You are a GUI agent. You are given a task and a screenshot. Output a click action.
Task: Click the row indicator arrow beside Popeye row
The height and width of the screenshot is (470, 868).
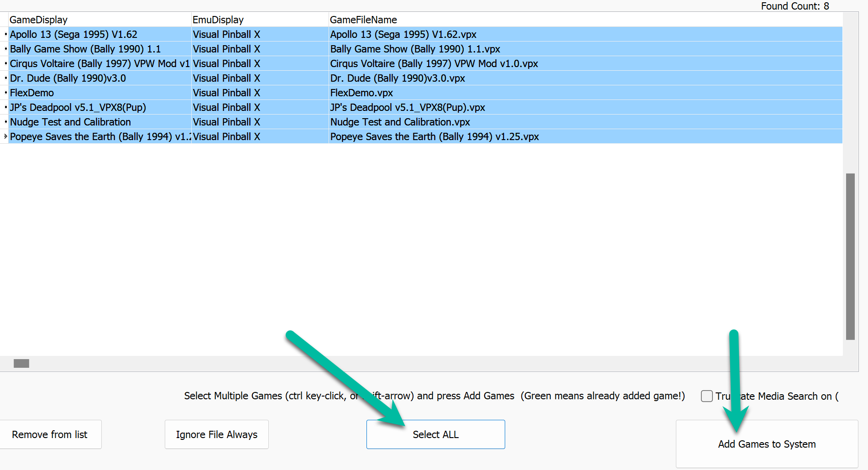tap(5, 136)
